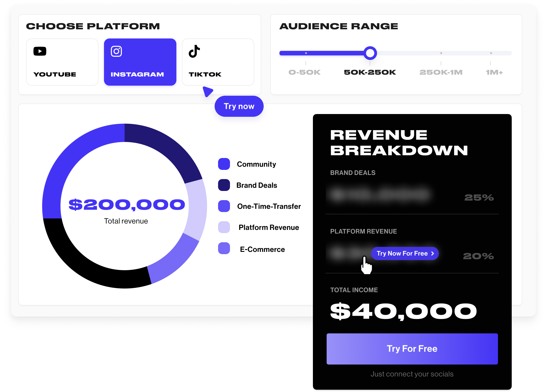This screenshot has height=392, width=547.
Task: Select the YouTube platform icon
Action: (40, 51)
